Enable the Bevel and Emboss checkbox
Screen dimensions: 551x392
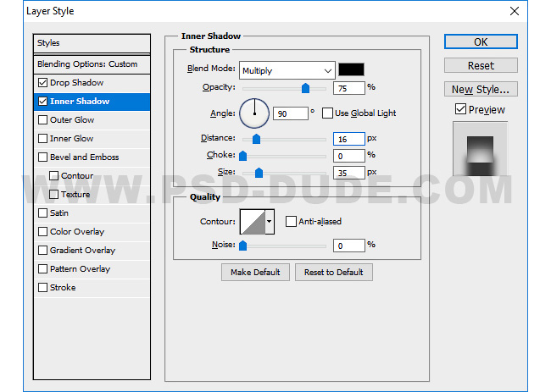pyautogui.click(x=43, y=157)
